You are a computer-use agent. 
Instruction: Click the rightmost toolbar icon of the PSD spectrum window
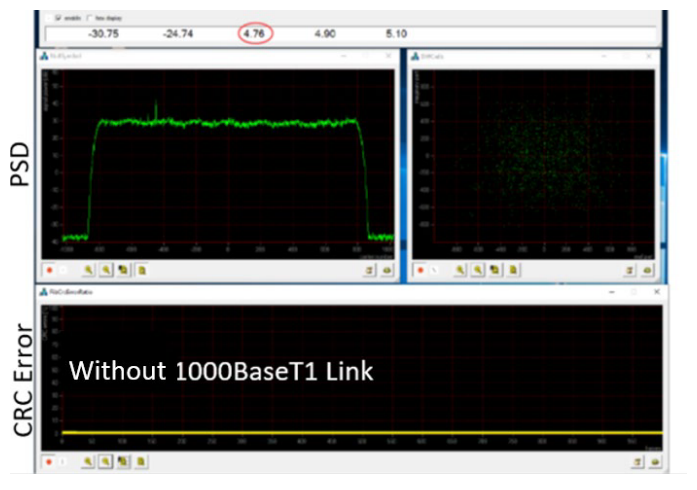(387, 269)
